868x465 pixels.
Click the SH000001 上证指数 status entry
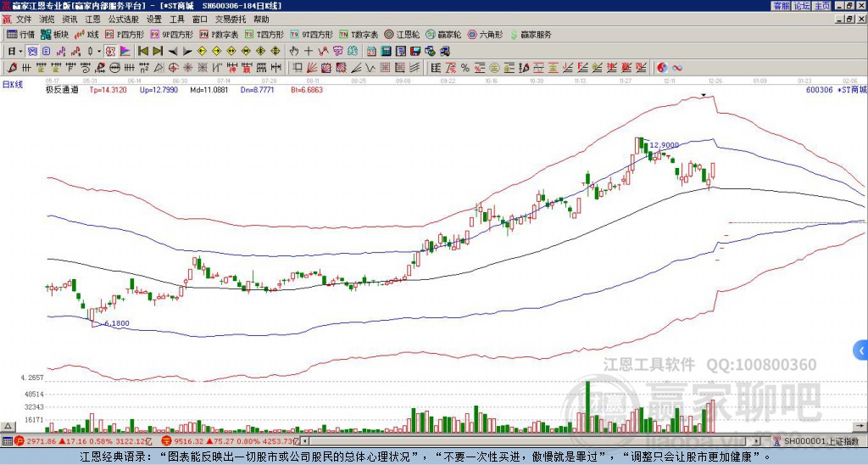pos(821,441)
